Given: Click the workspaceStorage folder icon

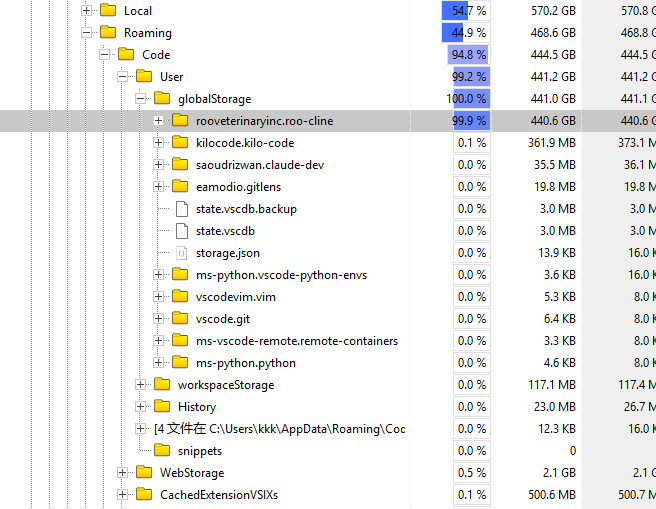Looking at the screenshot, I should 162,384.
